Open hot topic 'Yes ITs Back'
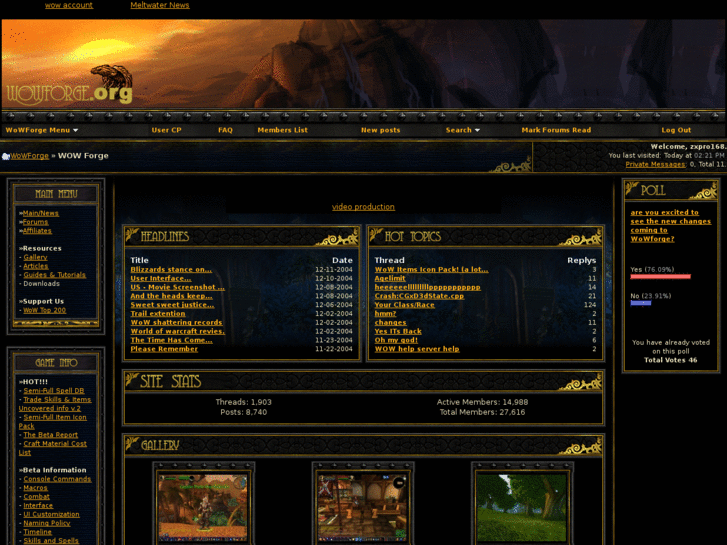Viewport: 727px width, 545px height. 398,331
